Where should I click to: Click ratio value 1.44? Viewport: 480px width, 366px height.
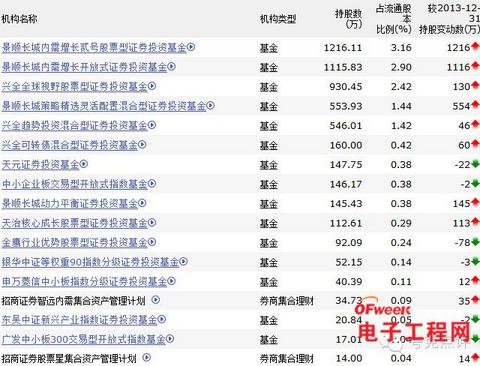(401, 106)
